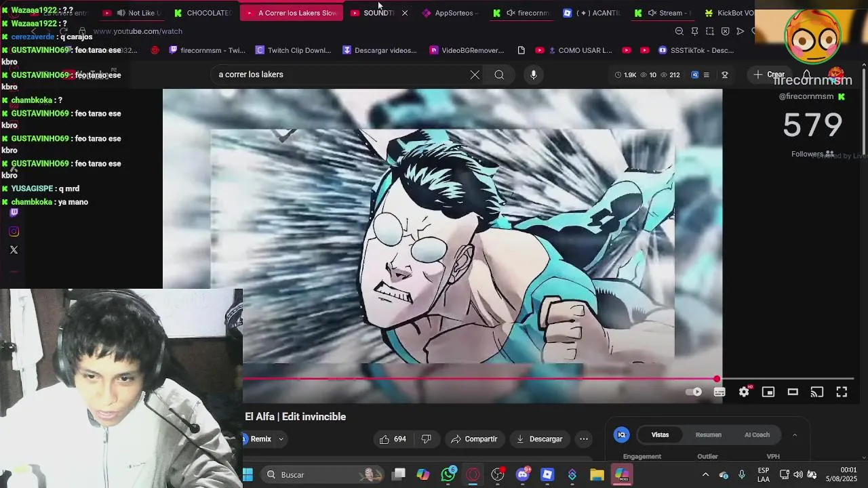Click the YouTube search magnifier button
868x488 pixels.
tap(499, 75)
